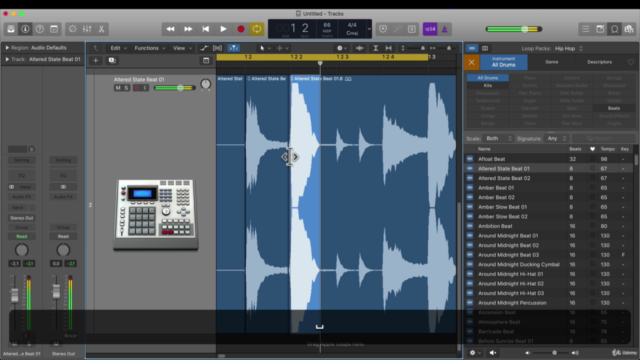This screenshot has height=360, width=640.
Task: Open the Toolbar display icon
Action: pyautogui.click(x=54, y=29)
